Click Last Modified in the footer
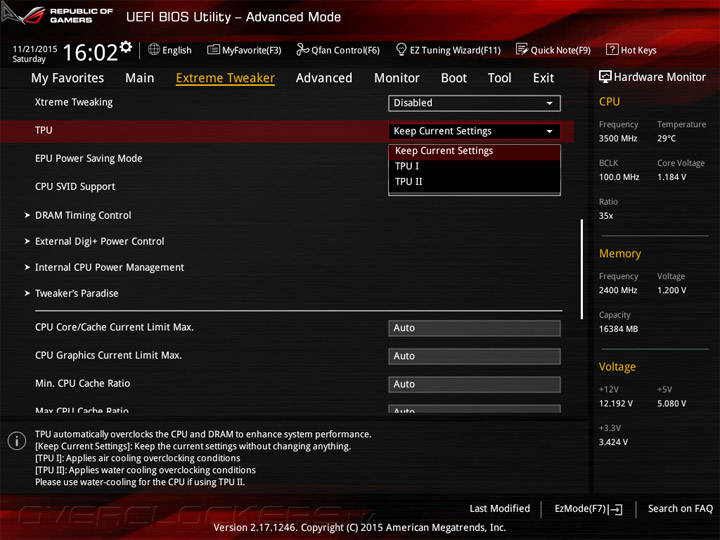Screen dimensions: 720x540 [500, 509]
